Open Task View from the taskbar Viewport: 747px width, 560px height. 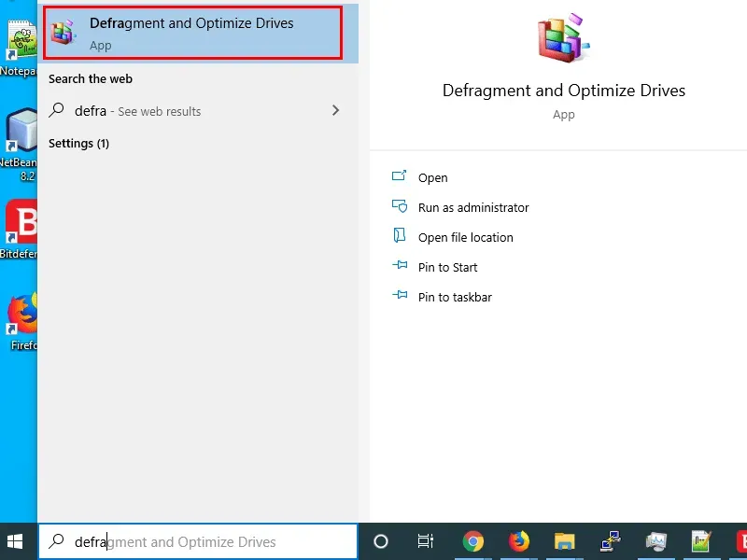point(425,541)
